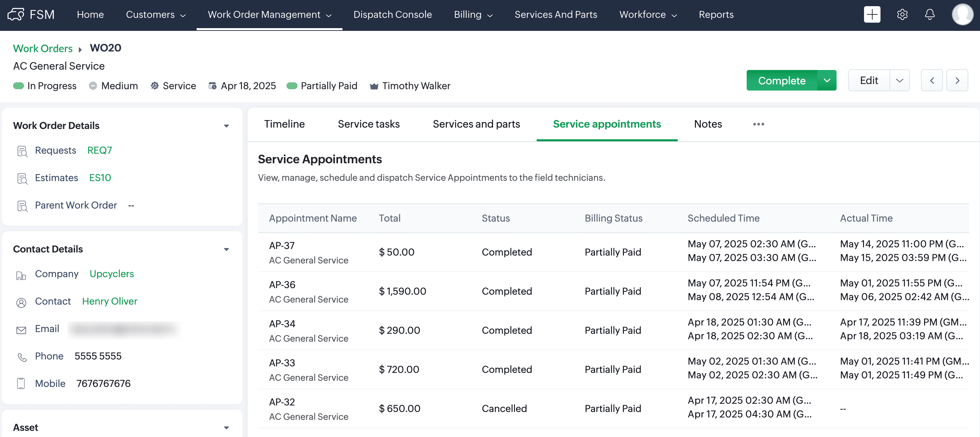Click the Email envelope icon
Image resolution: width=980 pixels, height=437 pixels.
[x=21, y=330]
